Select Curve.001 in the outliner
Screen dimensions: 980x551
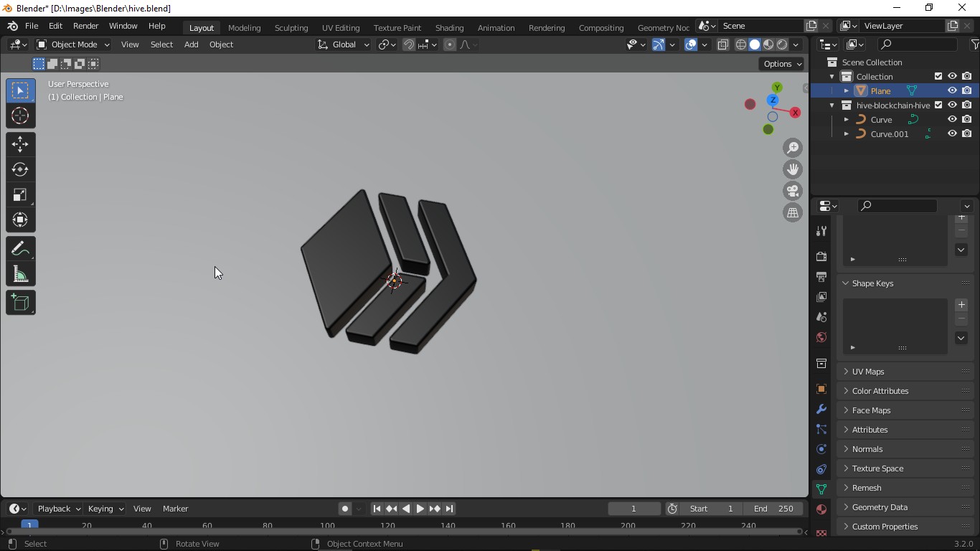890,134
